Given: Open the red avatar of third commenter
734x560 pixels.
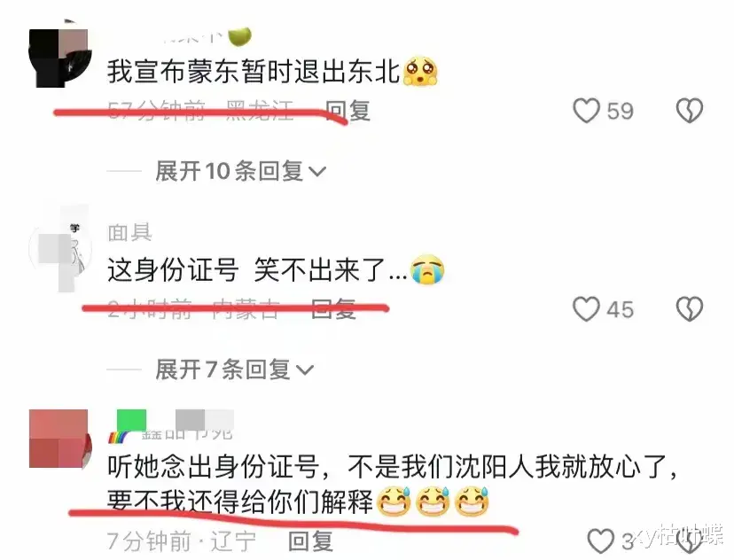Looking at the screenshot, I should (59, 439).
